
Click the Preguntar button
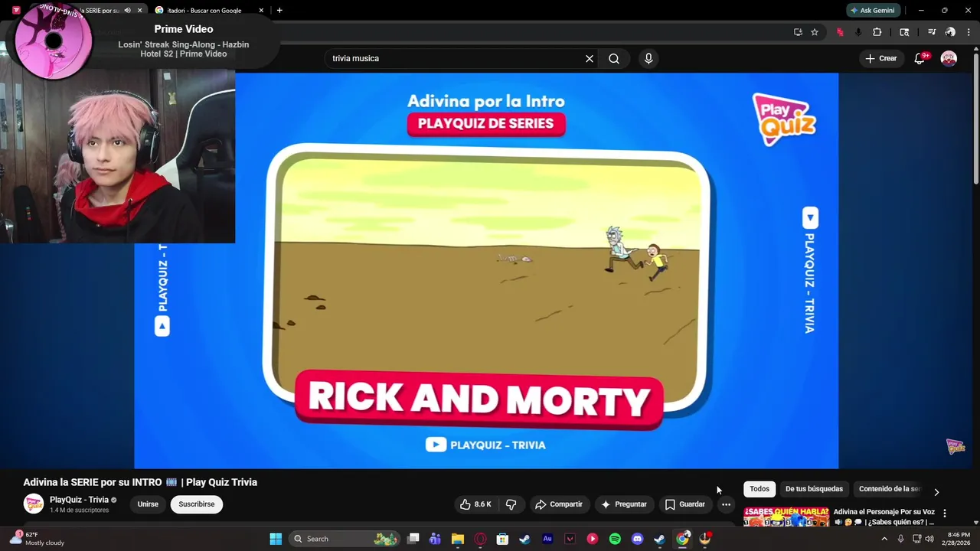pos(624,504)
